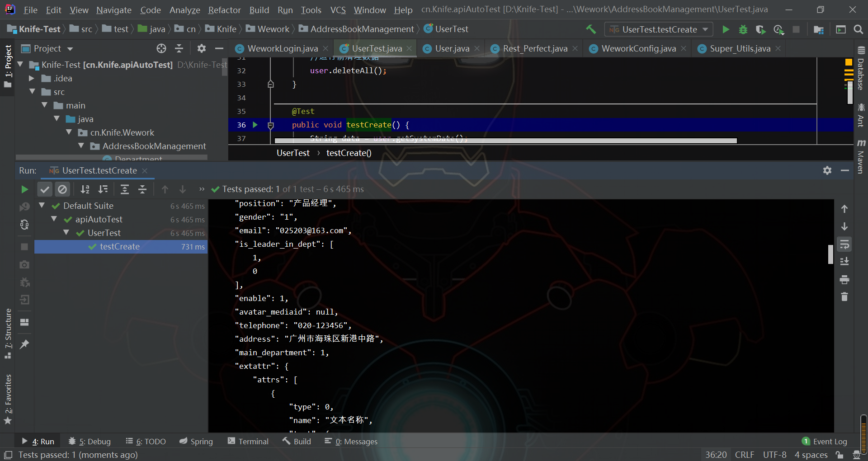Expand the .idea folder
The image size is (868, 461).
tap(32, 78)
